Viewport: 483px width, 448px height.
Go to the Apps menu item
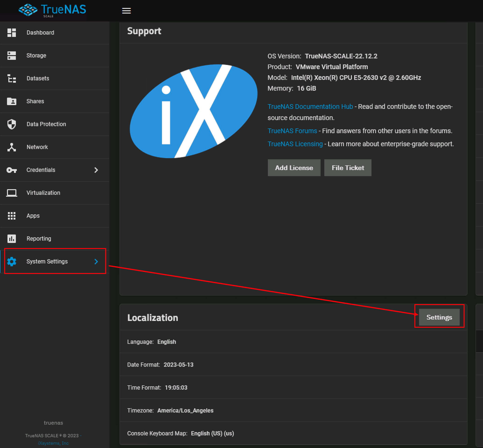coord(33,216)
